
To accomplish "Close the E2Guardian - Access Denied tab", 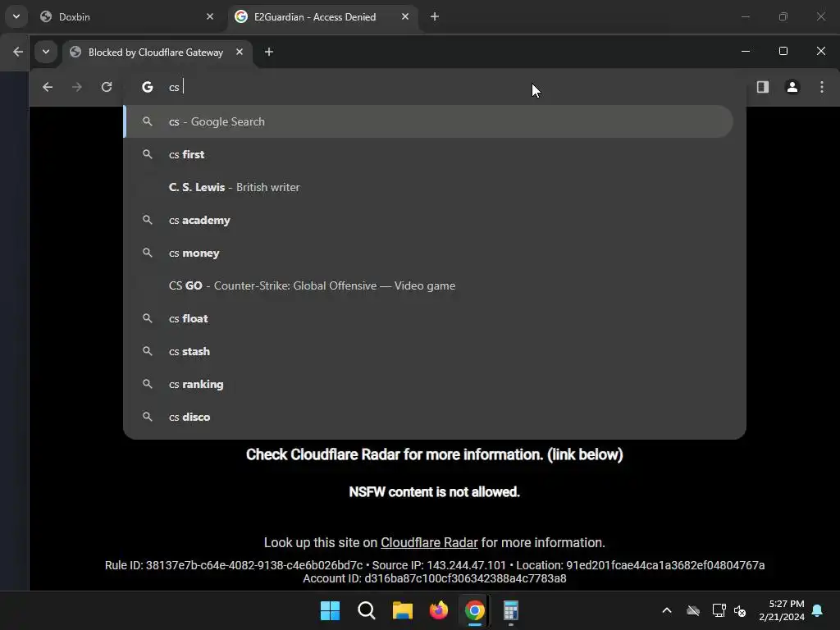I will tap(405, 16).
